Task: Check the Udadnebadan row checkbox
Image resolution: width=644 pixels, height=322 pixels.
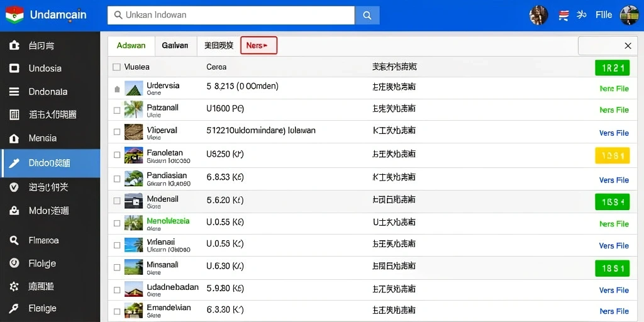Action: pyautogui.click(x=117, y=290)
